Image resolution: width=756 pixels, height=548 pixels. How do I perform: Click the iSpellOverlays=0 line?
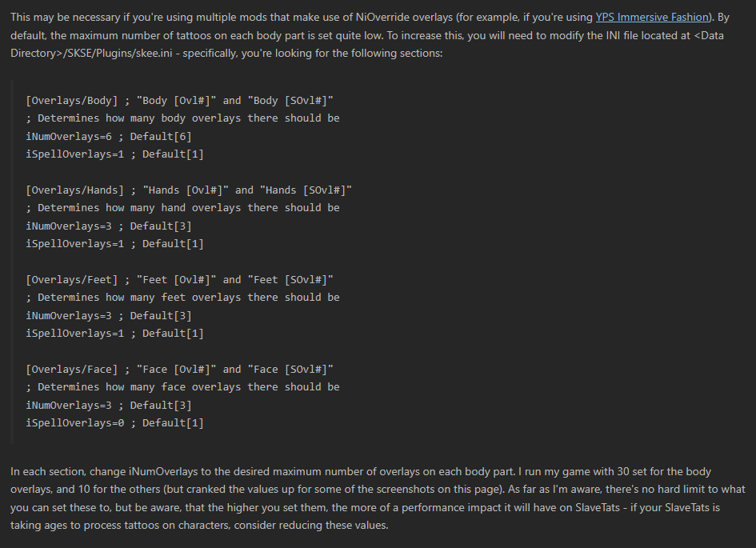point(114,423)
